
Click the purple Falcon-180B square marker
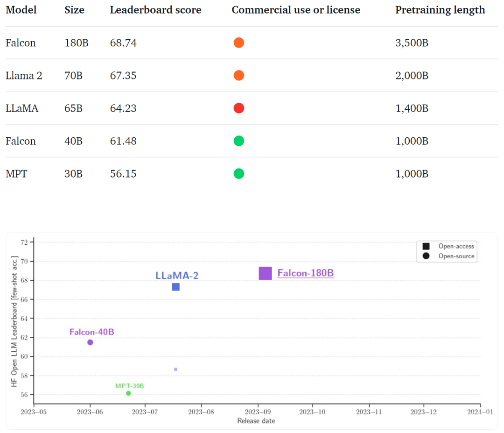click(x=266, y=273)
